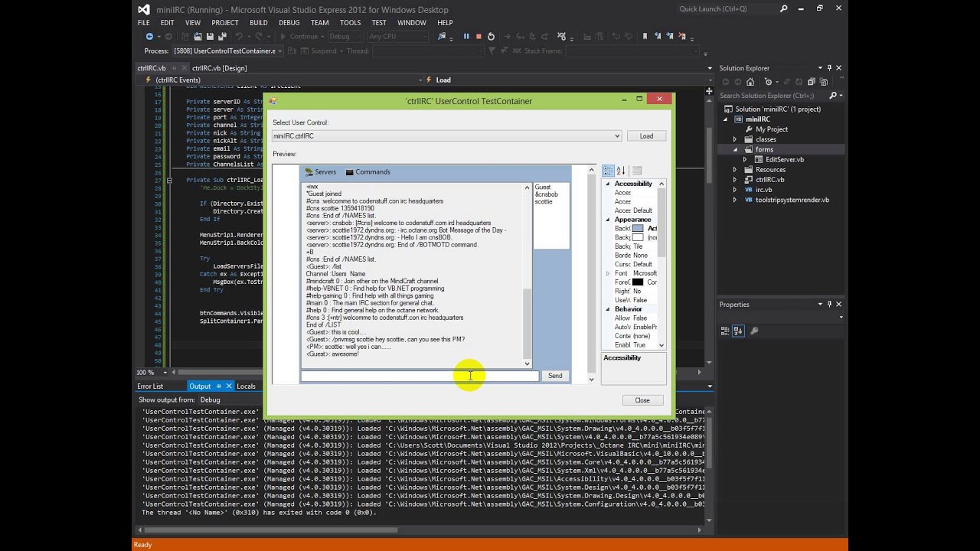
Task: Click the red Stop Debugging icon
Action: (x=479, y=36)
